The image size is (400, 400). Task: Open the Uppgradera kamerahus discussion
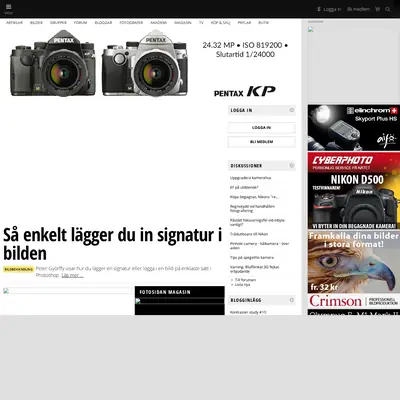250,178
